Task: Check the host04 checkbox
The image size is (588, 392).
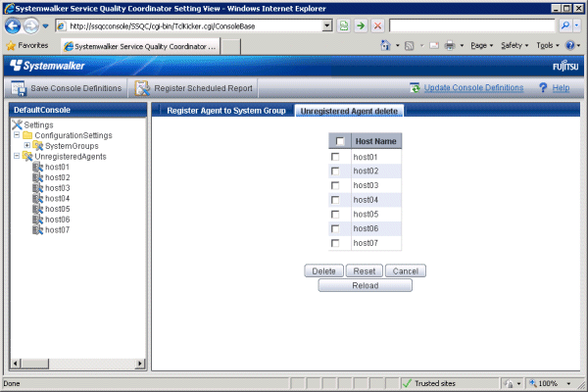Action: pyautogui.click(x=335, y=200)
